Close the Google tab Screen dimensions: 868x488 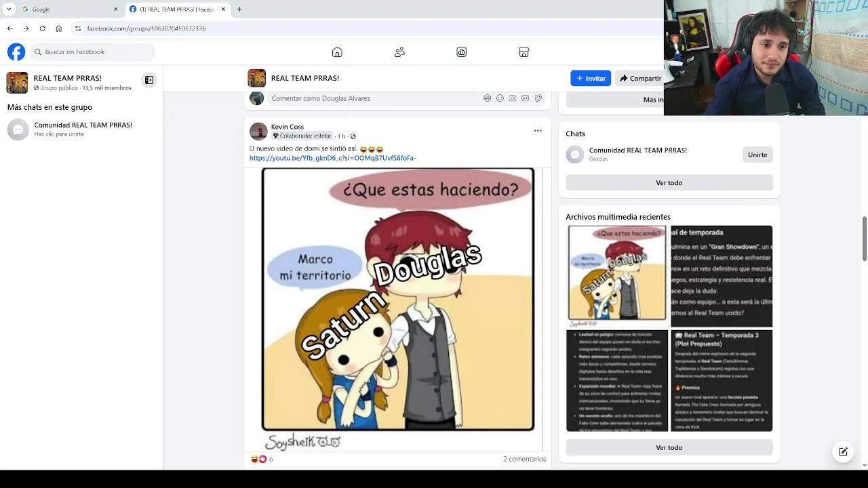pyautogui.click(x=115, y=9)
